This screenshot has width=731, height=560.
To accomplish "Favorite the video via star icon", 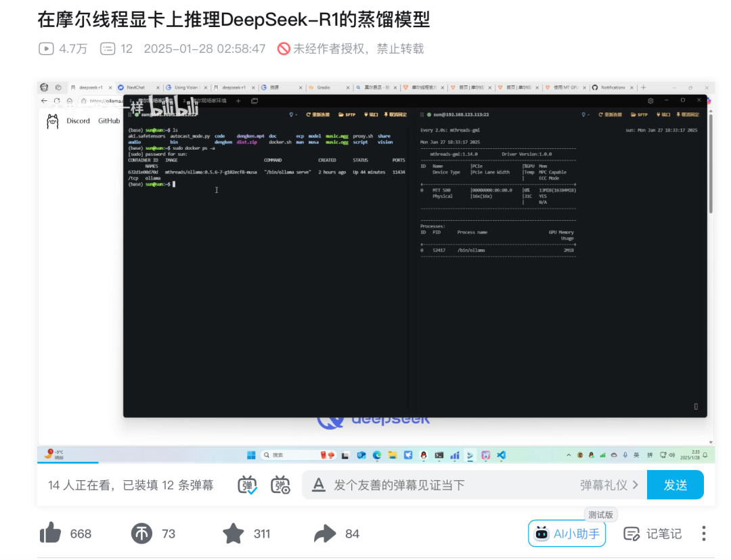I will coord(233,534).
